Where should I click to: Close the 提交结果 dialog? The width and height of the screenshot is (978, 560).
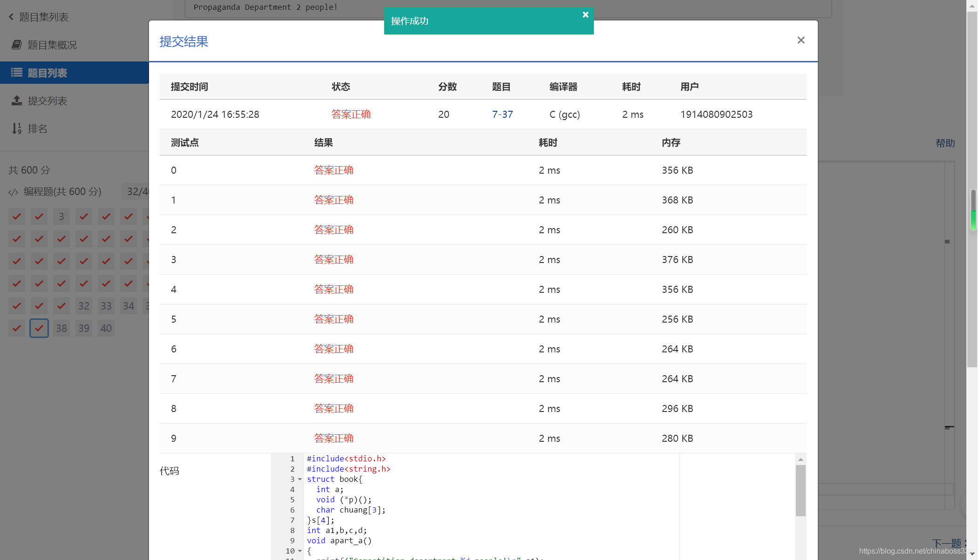tap(801, 40)
